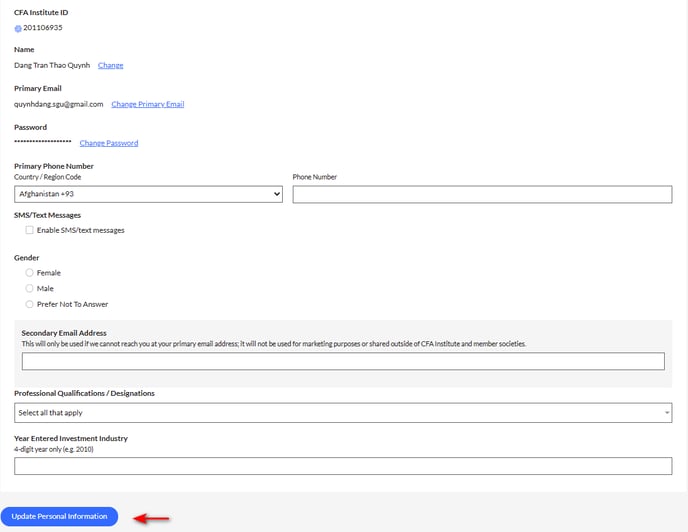Click the Change Password link
Image resolution: width=688 pixels, height=532 pixels.
click(x=109, y=143)
